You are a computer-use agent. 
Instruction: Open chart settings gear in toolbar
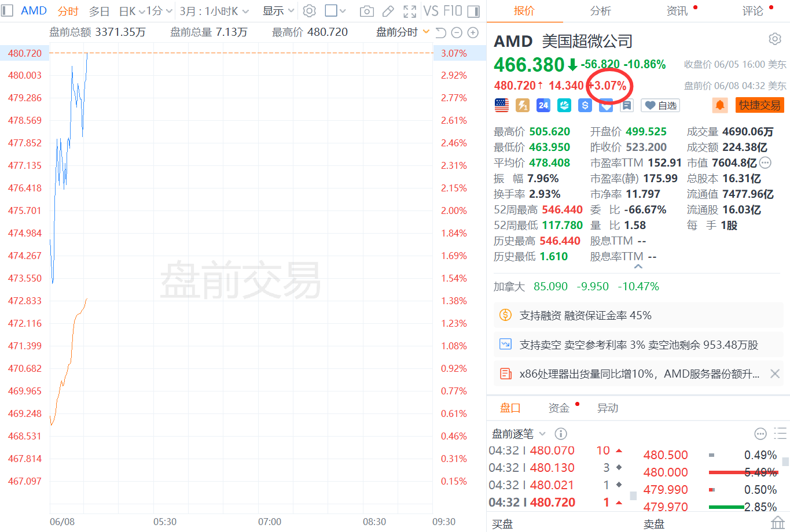310,11
